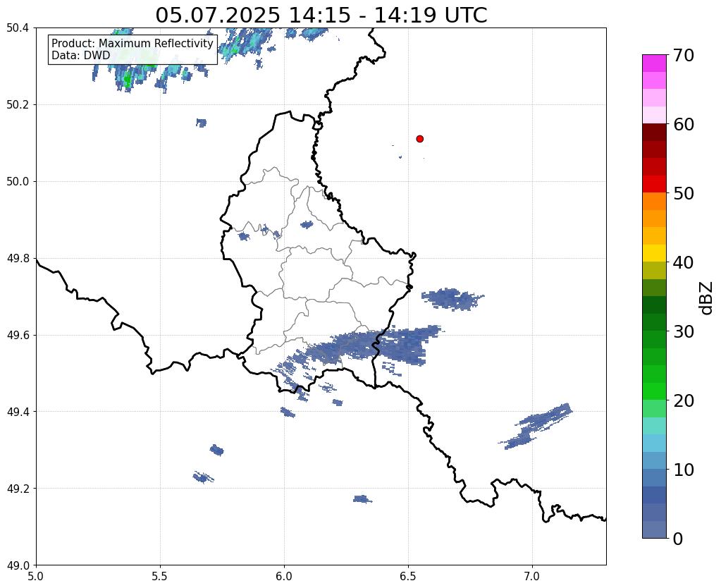The height and width of the screenshot is (588, 721).
Task: Click the 'dBZ' colorbar axis label
Action: pos(707,299)
